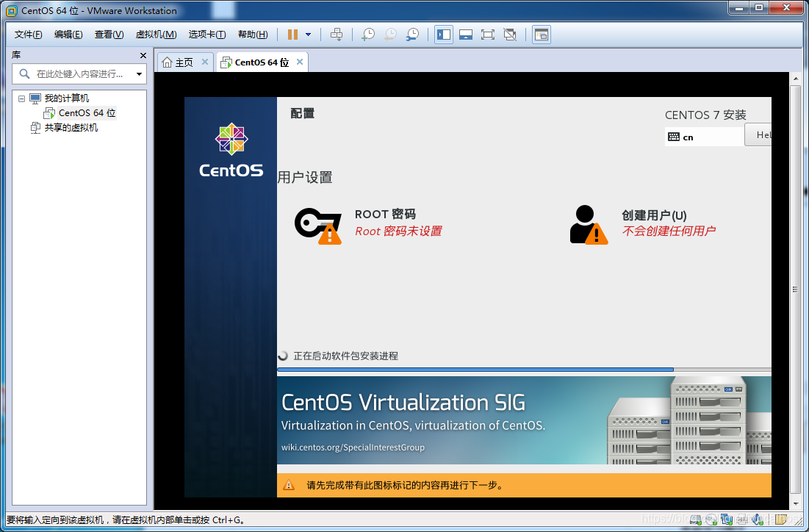Close the 主页 tab

[205, 62]
